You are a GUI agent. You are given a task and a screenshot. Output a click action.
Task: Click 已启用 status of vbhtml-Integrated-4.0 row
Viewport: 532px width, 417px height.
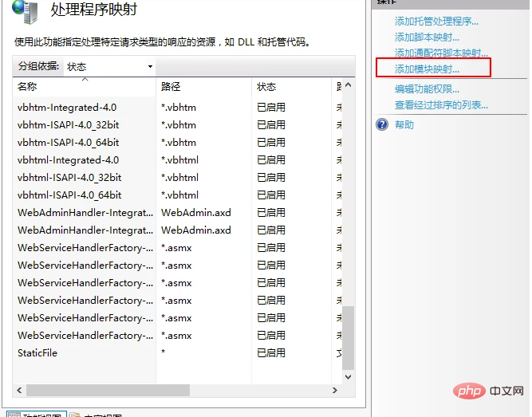coord(271,160)
